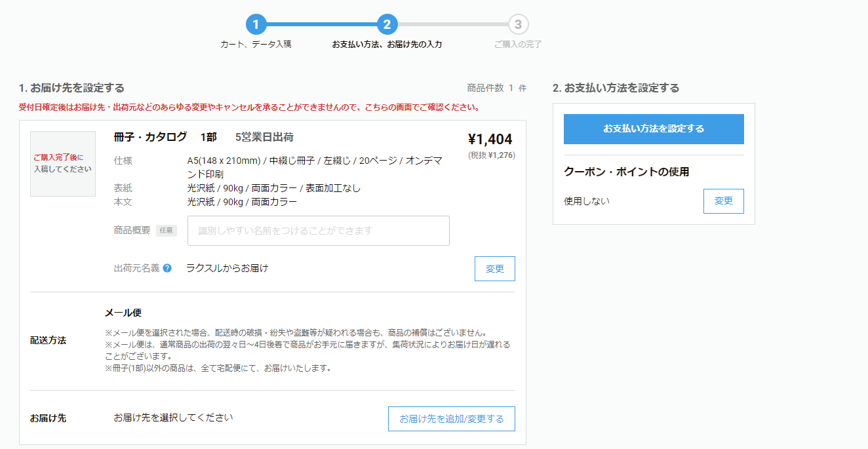Open payment setup via お支払い方法を設定する
The height and width of the screenshot is (449, 868).
(653, 129)
